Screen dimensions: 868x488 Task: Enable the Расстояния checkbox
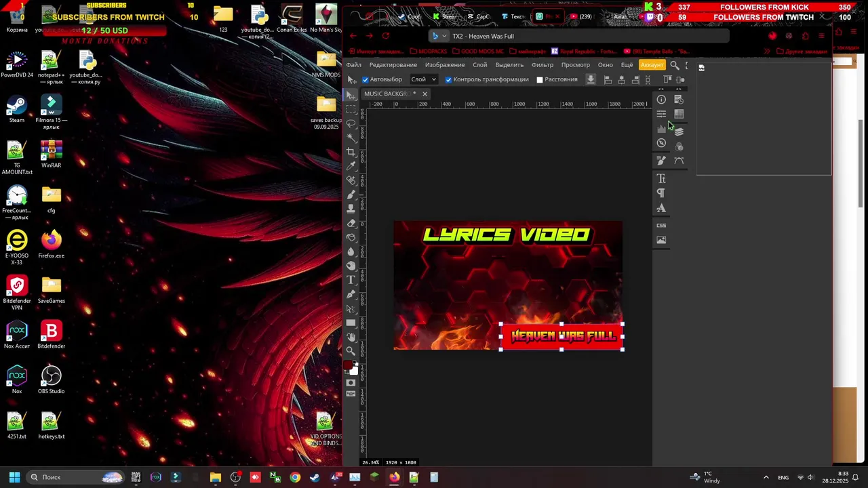click(540, 80)
